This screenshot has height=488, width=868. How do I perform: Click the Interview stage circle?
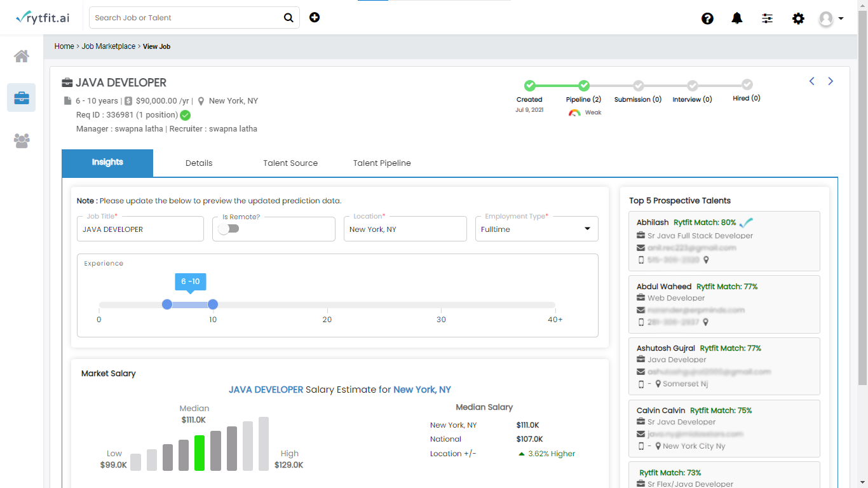[693, 85]
